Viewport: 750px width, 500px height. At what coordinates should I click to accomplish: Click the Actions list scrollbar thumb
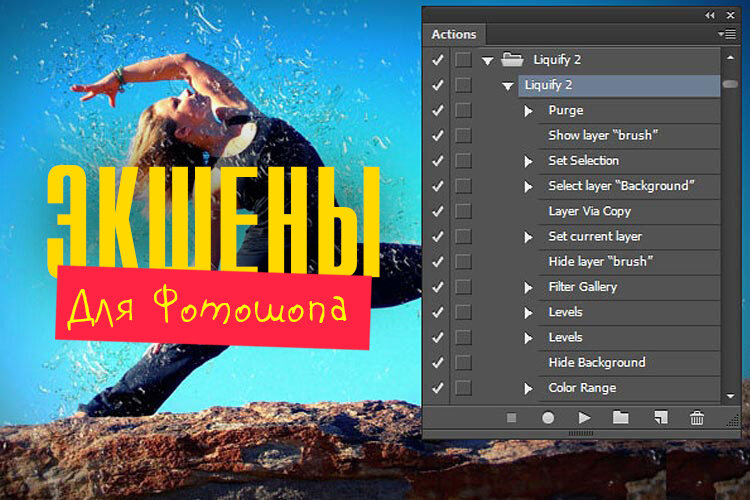coord(730,84)
